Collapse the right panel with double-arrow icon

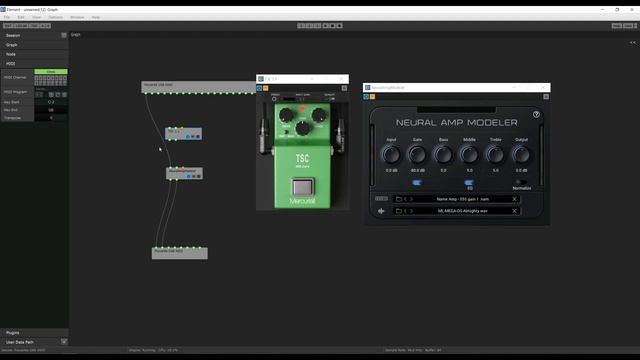(632, 42)
